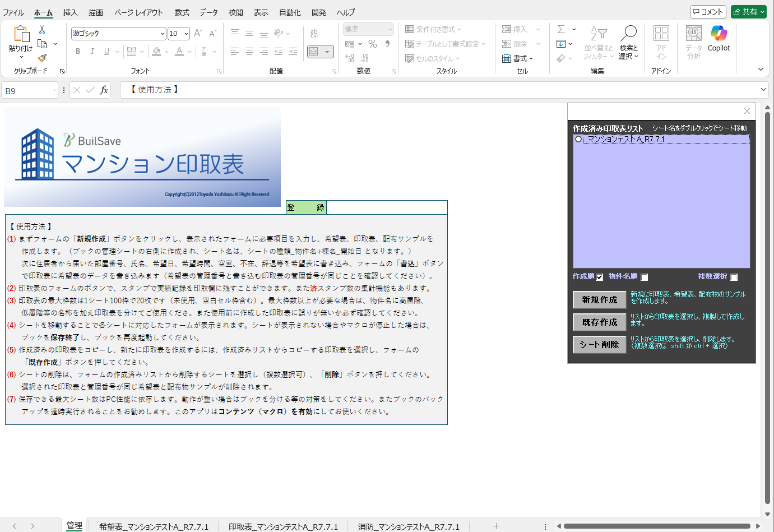Viewport: 774px width, 532px height.
Task: Click the insert function fx icon
Action: (104, 90)
